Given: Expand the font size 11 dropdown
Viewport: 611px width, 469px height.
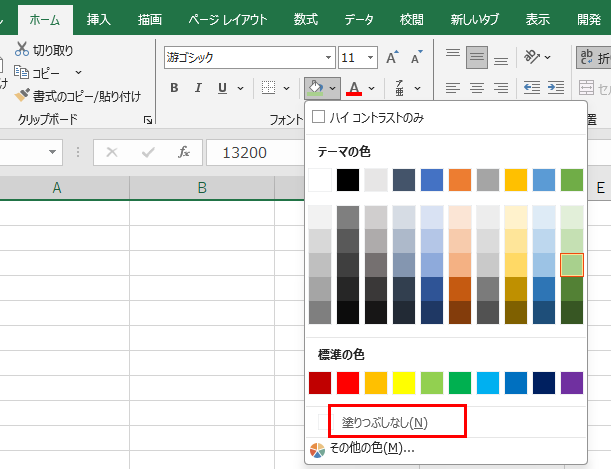Looking at the screenshot, I should (x=370, y=58).
